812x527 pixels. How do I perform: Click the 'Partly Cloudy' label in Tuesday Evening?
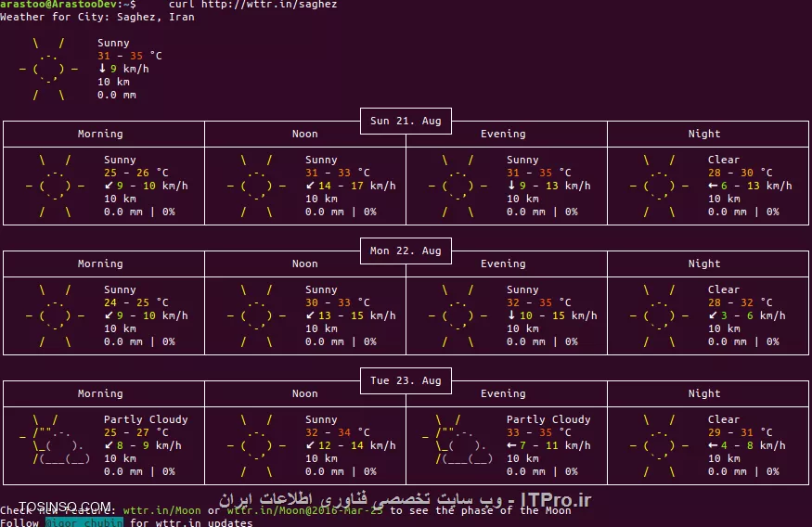point(548,420)
